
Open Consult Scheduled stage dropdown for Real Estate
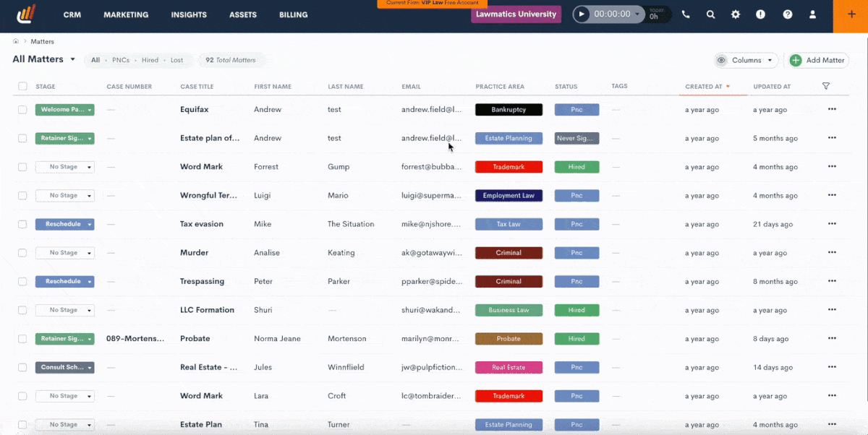[64, 367]
